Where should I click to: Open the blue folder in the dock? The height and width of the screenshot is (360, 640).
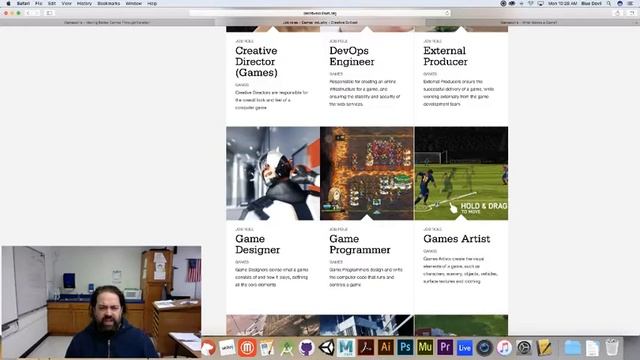pos(572,348)
